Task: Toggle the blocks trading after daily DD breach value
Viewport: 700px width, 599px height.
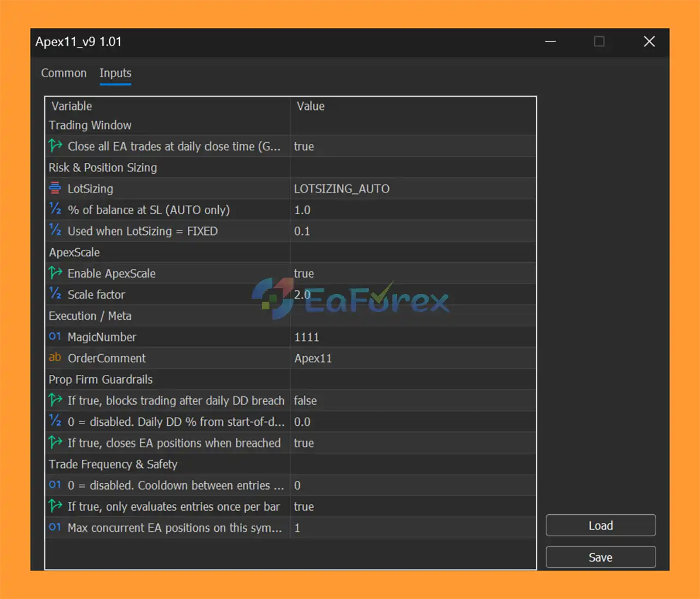Action: (x=305, y=401)
